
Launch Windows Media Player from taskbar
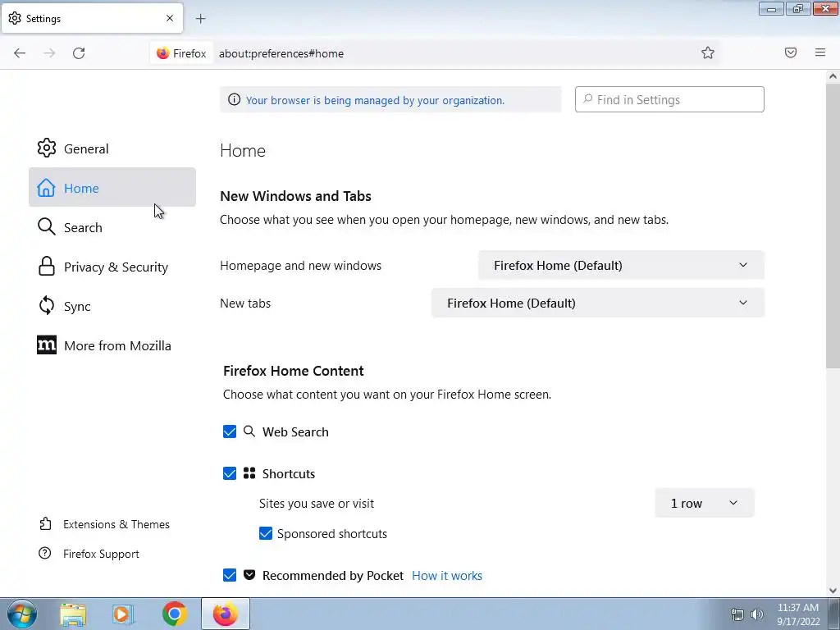123,614
